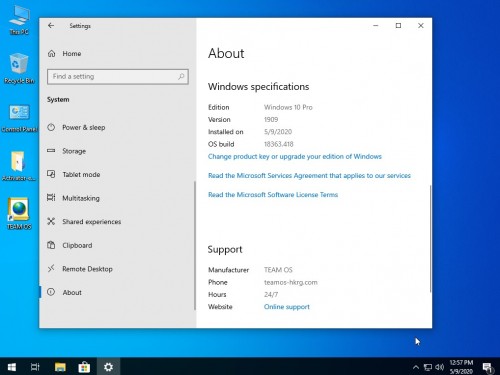
Task: Open Microsoft Software License Terms link
Action: click(x=273, y=195)
